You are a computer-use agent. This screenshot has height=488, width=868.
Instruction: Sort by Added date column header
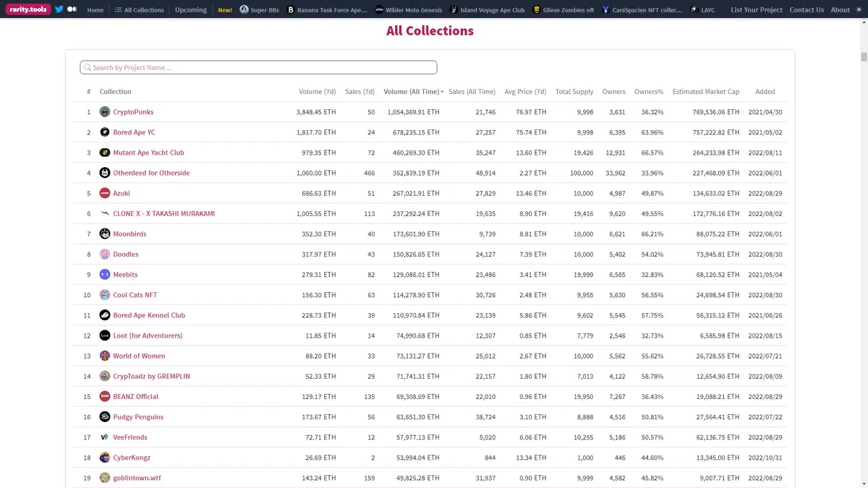(765, 92)
